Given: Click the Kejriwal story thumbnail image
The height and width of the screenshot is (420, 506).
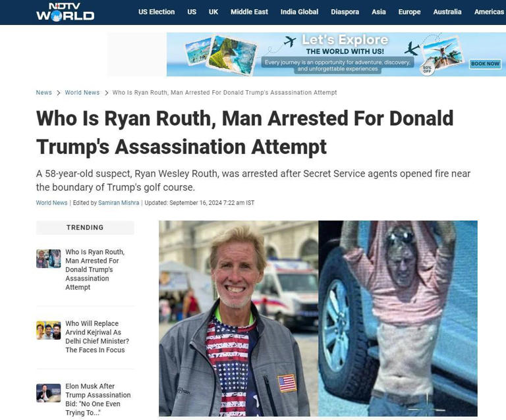Looking at the screenshot, I should point(48,330).
